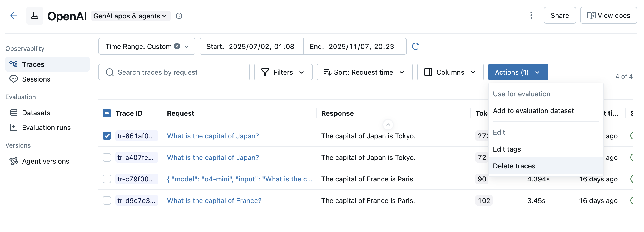The width and height of the screenshot is (644, 232).
Task: Open Sort: Request time dropdown
Action: tap(365, 72)
